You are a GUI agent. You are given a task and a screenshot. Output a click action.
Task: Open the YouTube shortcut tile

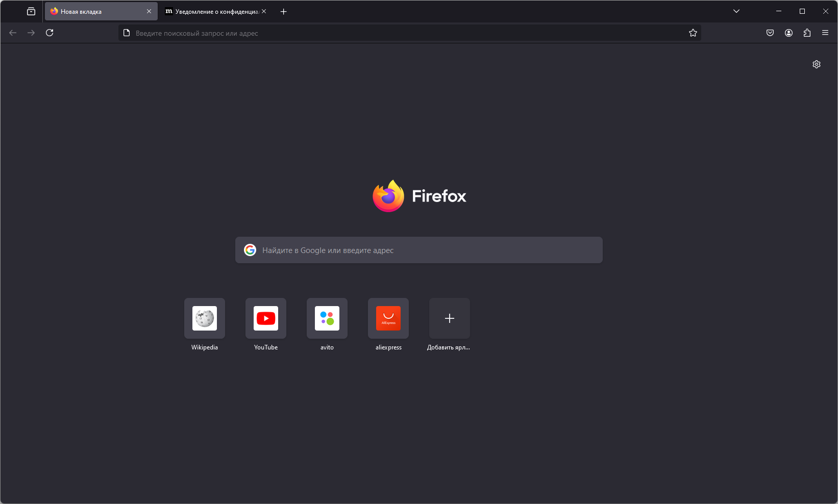(266, 318)
